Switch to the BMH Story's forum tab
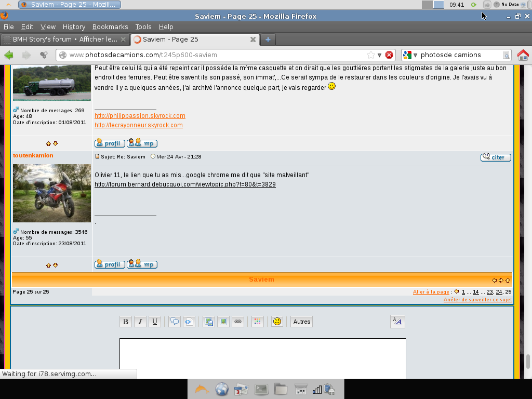 pyautogui.click(x=65, y=39)
